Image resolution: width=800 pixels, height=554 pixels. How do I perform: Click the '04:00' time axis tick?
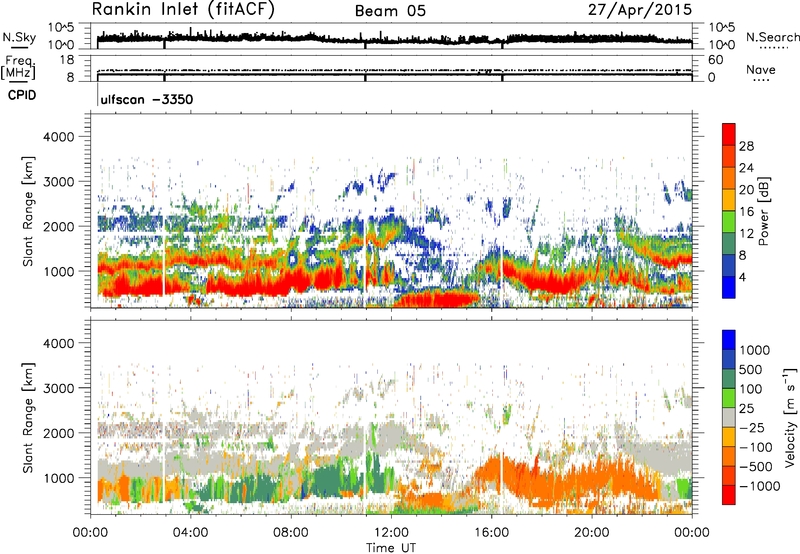[x=190, y=533]
